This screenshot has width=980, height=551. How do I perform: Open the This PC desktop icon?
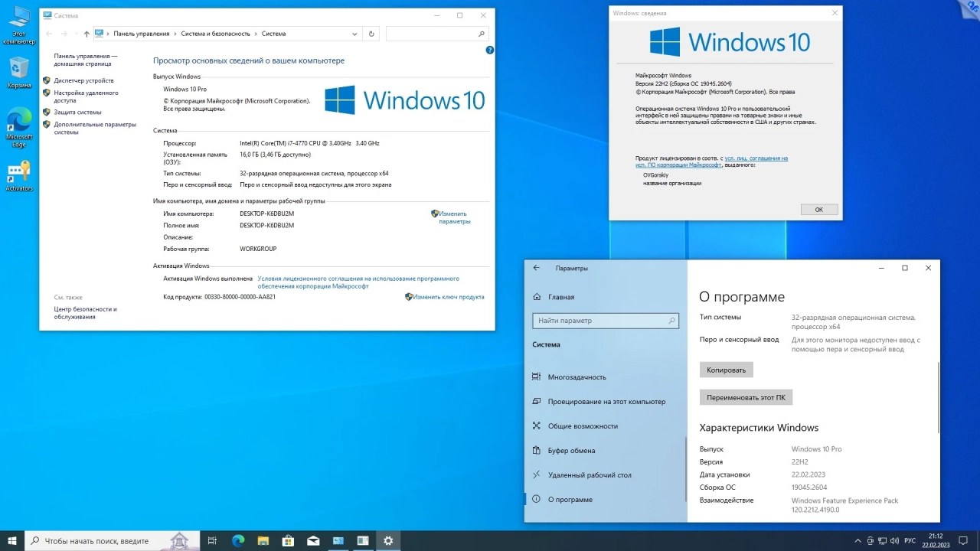tap(19, 24)
